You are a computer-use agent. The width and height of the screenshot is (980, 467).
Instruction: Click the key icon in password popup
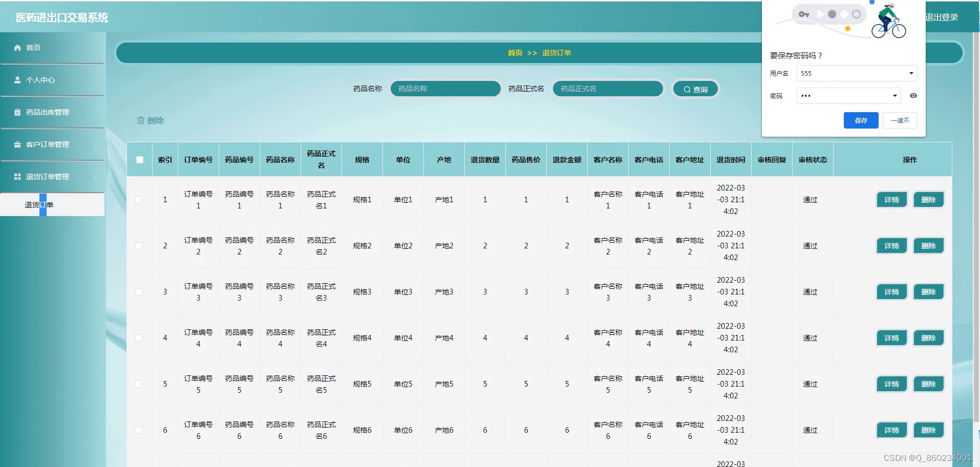click(804, 14)
